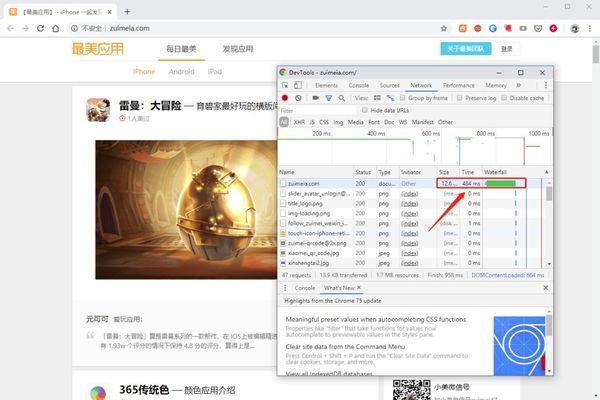Click the browser forward arrow
Viewport: 600px width, 400px height.
pos(25,28)
